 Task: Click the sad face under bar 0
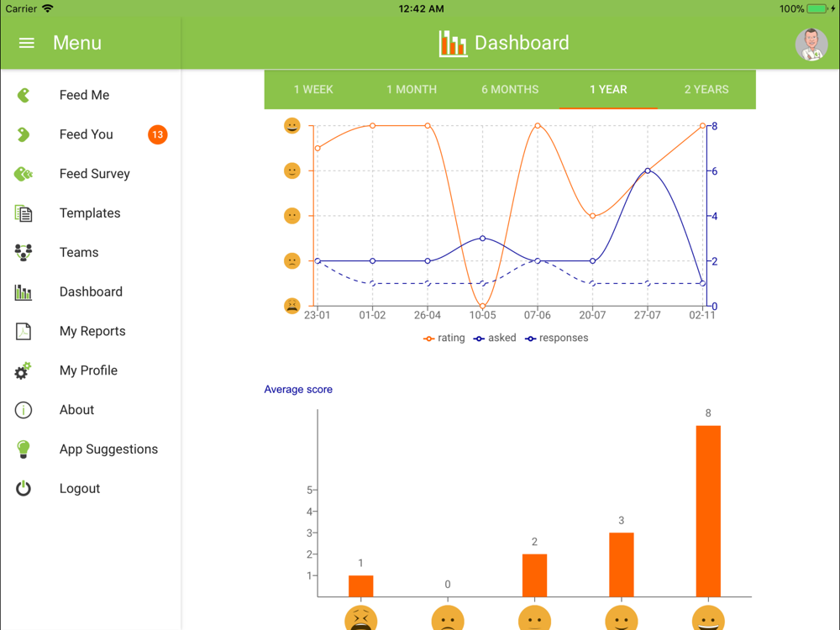tap(448, 618)
